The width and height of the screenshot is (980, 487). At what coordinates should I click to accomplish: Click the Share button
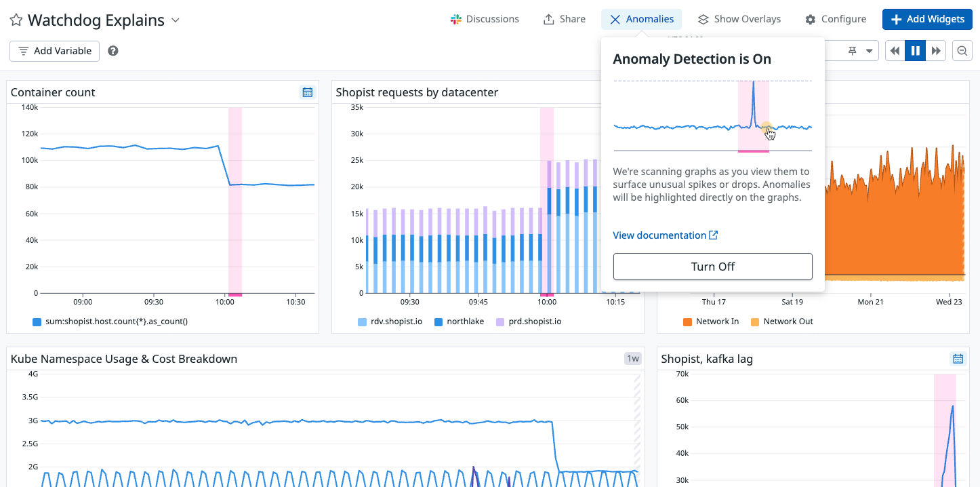tap(565, 19)
